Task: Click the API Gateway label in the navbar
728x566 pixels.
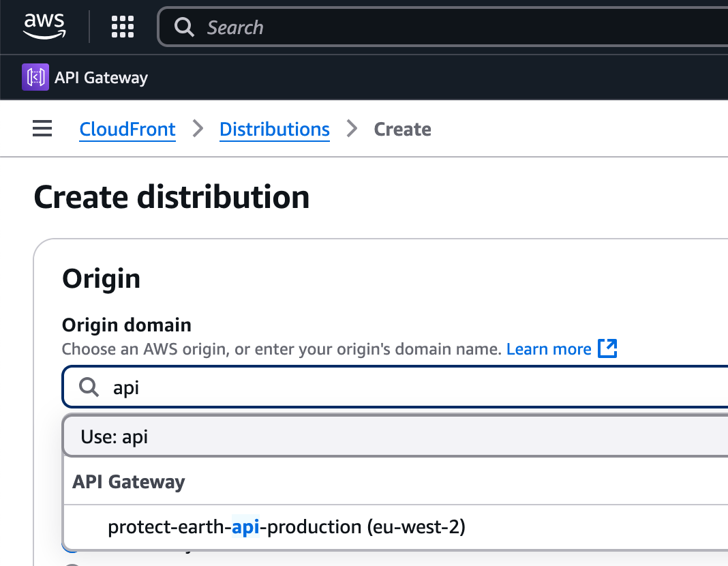Action: tap(102, 77)
